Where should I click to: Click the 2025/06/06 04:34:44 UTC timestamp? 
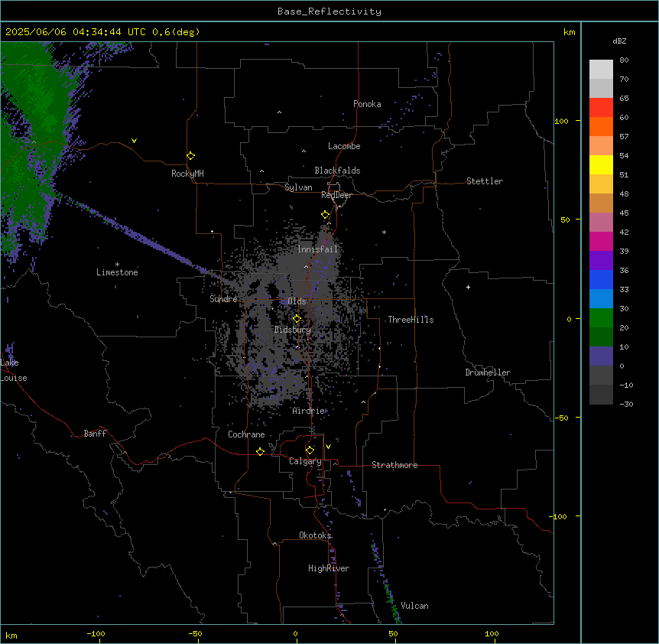76,32
